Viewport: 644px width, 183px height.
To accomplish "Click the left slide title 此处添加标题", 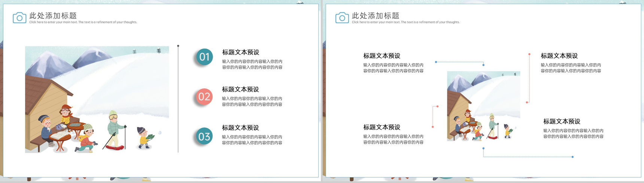I will [53, 16].
